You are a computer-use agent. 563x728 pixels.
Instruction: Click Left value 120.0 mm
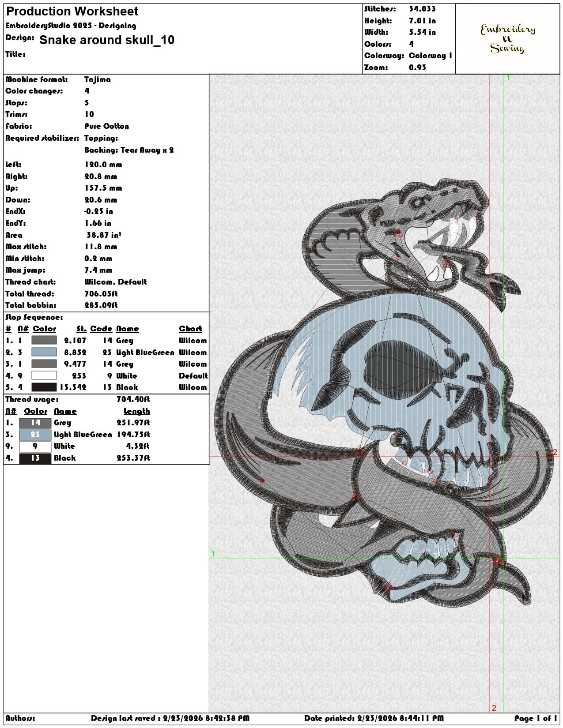click(103, 165)
